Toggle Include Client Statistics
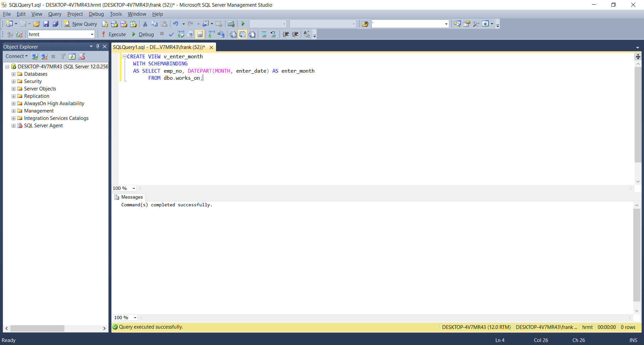Screen dimensions: 644x345 tap(221, 34)
